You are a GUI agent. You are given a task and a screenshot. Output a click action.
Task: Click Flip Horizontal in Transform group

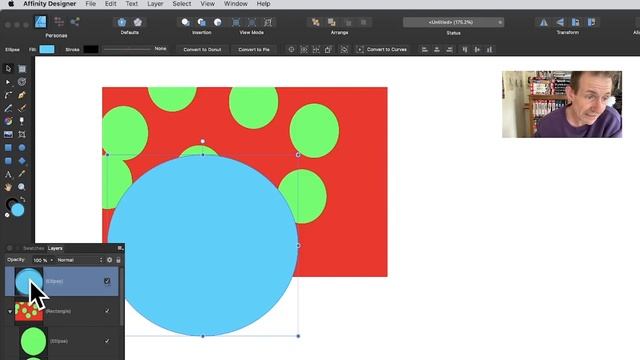544,22
